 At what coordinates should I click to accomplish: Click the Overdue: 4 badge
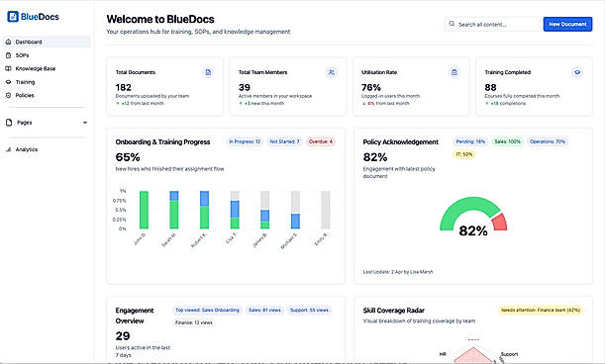coord(321,141)
